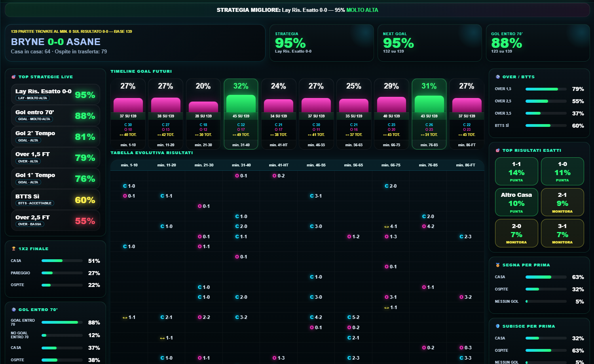The height and width of the screenshot is (364, 594).
Task: Click the target icon beside Top Risultati Esatti
Action: [x=497, y=151]
